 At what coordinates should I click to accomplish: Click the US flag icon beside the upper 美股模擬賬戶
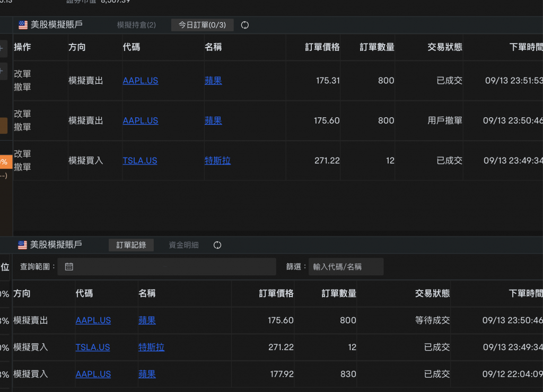pos(23,25)
